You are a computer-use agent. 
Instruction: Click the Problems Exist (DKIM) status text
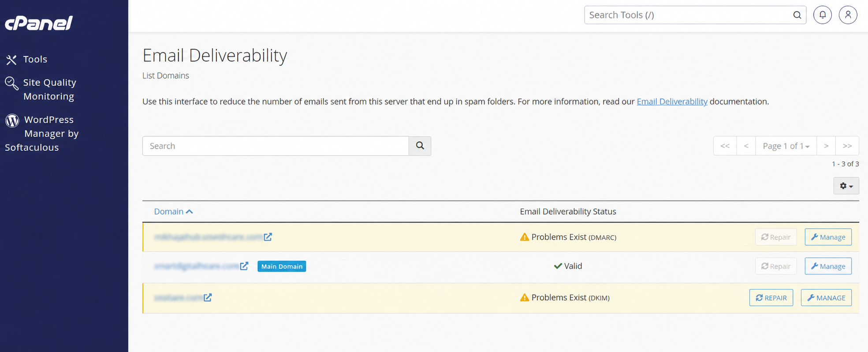(x=570, y=297)
